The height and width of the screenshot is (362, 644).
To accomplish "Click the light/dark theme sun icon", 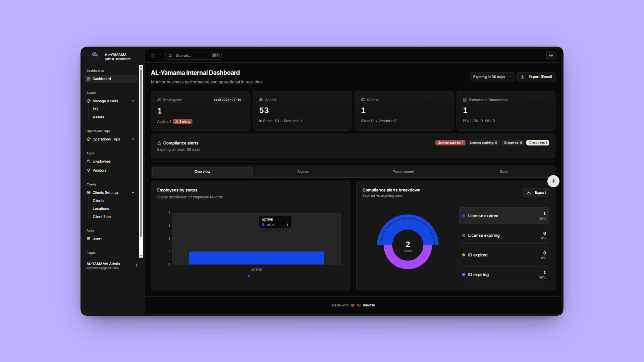I will coord(551,56).
